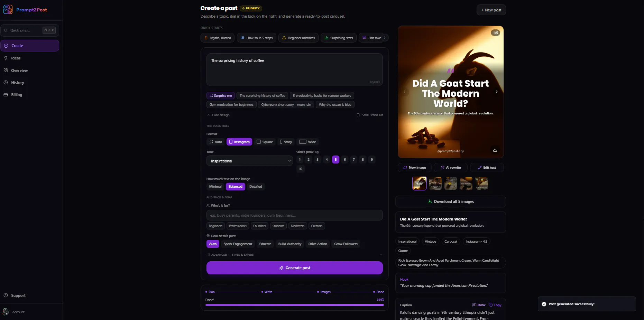The image size is (644, 320).
Task: Download current slide image icon
Action: (495, 150)
